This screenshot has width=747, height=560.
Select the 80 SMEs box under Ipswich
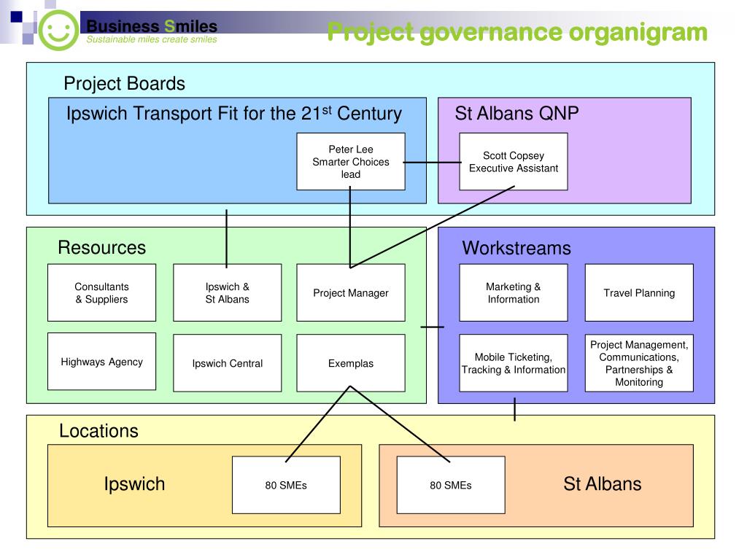point(286,485)
